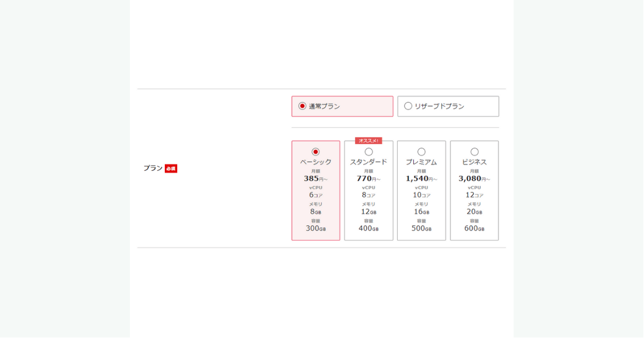Click the red 必須 required badge

coord(171,168)
